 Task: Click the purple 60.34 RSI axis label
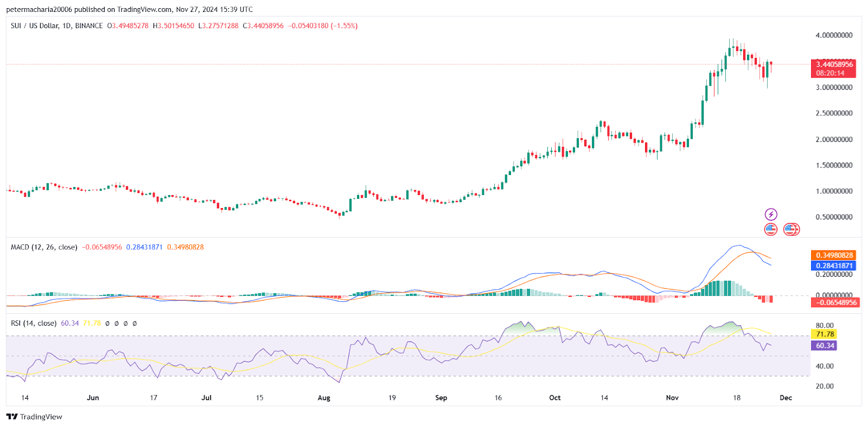(x=825, y=346)
